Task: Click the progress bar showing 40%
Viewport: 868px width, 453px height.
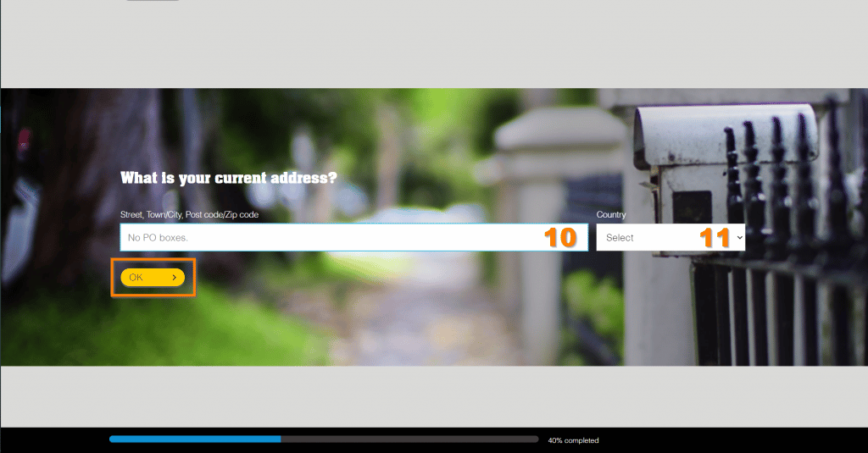Action: tap(324, 439)
